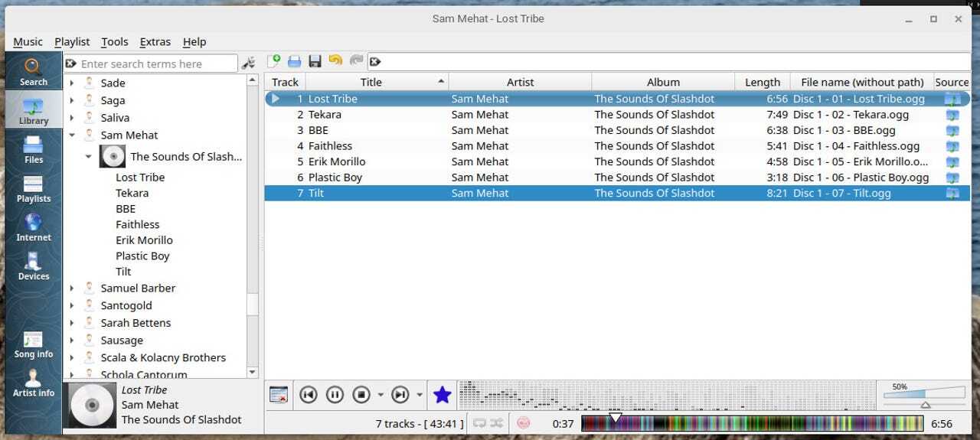
Task: Toggle the scrobbling button in status bar
Action: point(524,423)
